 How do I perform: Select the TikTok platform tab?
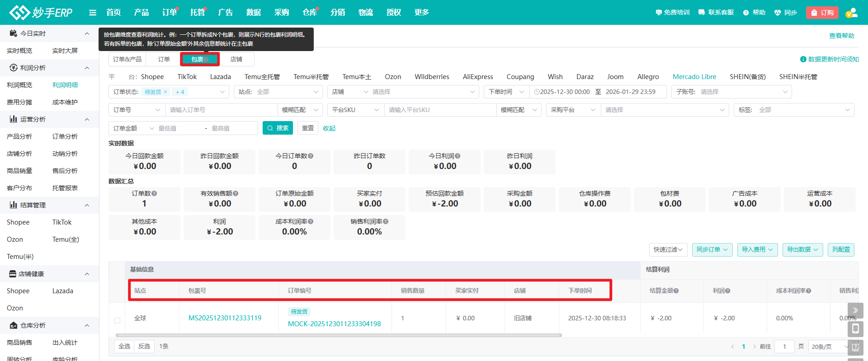pyautogui.click(x=187, y=77)
